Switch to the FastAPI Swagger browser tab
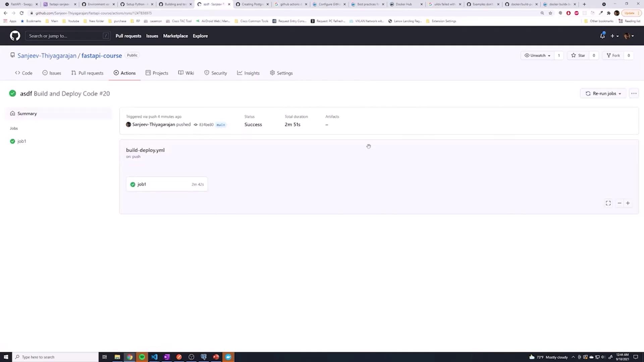This screenshot has height=362, width=644. pyautogui.click(x=21, y=4)
